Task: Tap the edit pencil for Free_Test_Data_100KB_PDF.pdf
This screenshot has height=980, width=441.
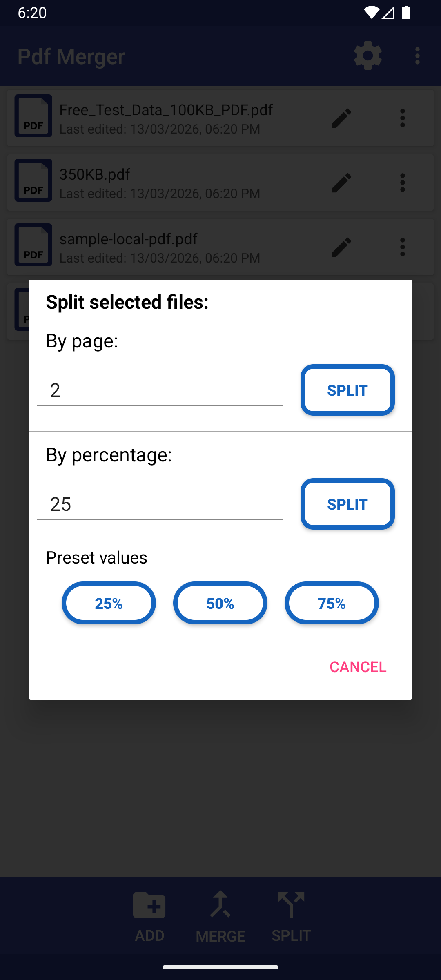Action: point(341,118)
